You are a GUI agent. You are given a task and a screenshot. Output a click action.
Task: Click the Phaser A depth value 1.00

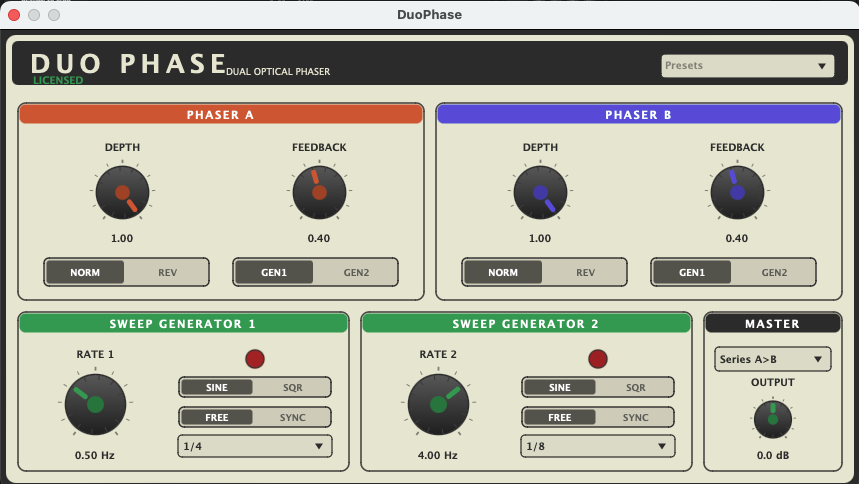tap(122, 238)
